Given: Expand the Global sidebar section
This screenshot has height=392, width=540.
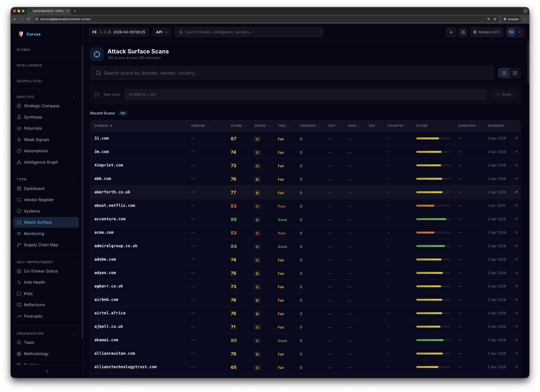Looking at the screenshot, I should click(x=46, y=50).
